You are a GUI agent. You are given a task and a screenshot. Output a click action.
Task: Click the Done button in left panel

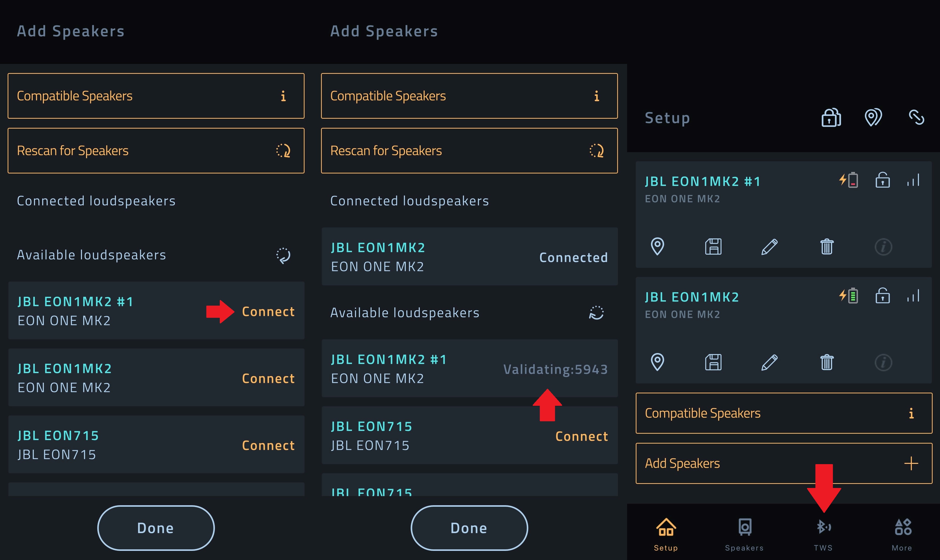click(156, 528)
